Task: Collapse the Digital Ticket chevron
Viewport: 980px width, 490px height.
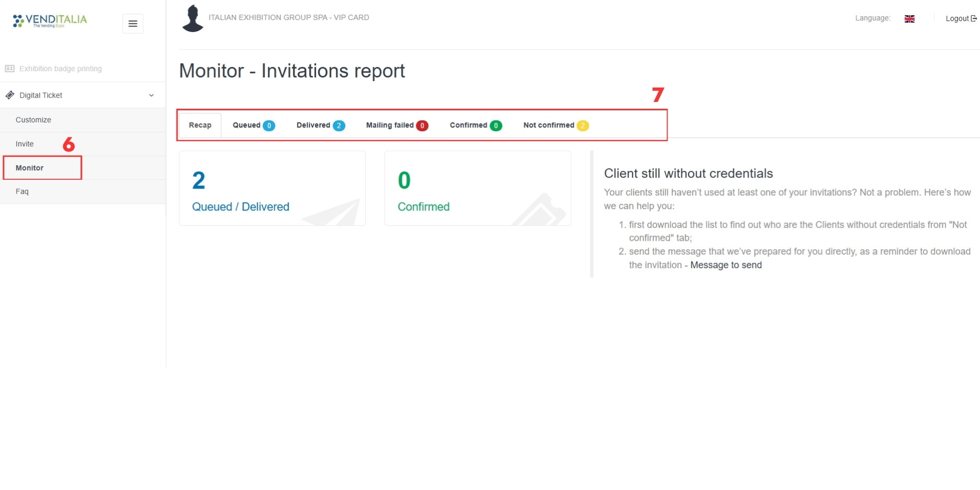Action: point(151,95)
